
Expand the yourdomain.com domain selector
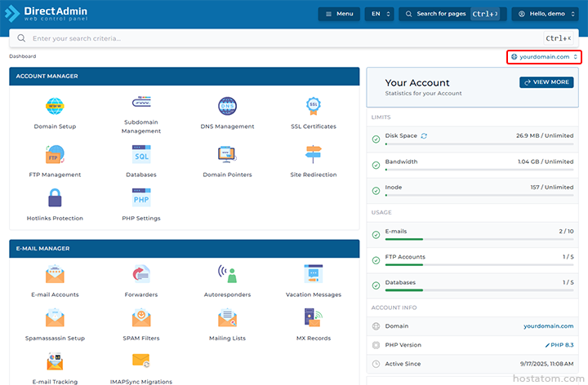(544, 57)
